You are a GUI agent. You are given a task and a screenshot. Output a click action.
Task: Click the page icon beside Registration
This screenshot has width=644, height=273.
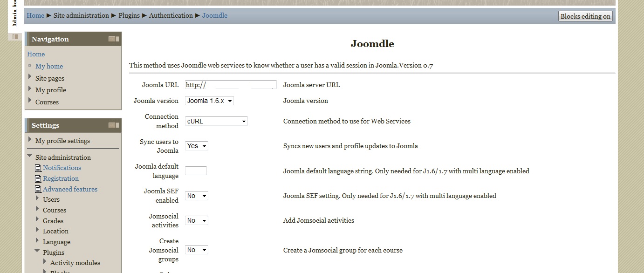[38, 179]
